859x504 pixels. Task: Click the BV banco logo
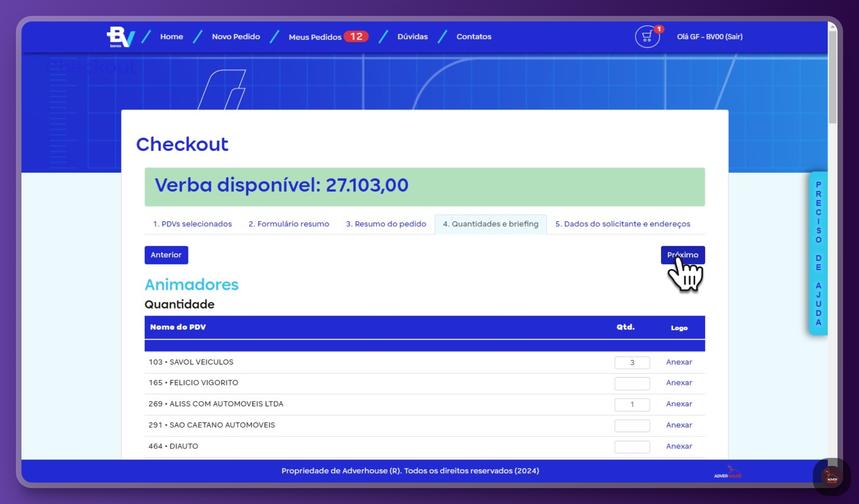click(121, 37)
